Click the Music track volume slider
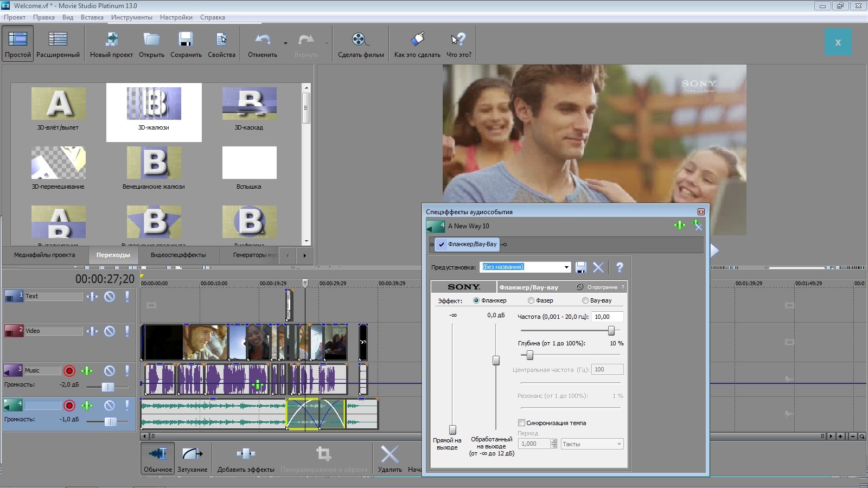The height and width of the screenshot is (488, 868). point(108,387)
